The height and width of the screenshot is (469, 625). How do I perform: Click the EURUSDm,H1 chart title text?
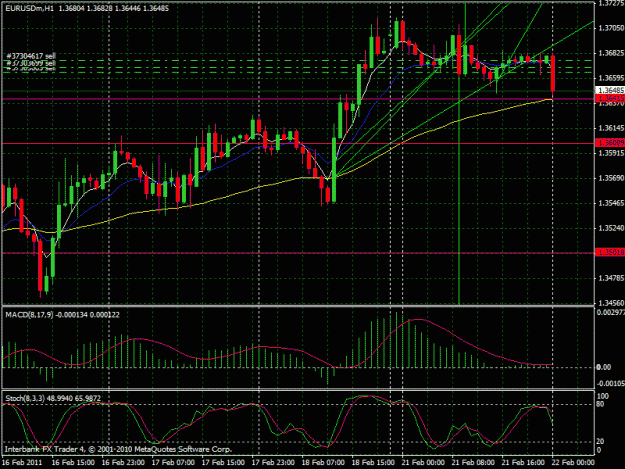[x=29, y=8]
